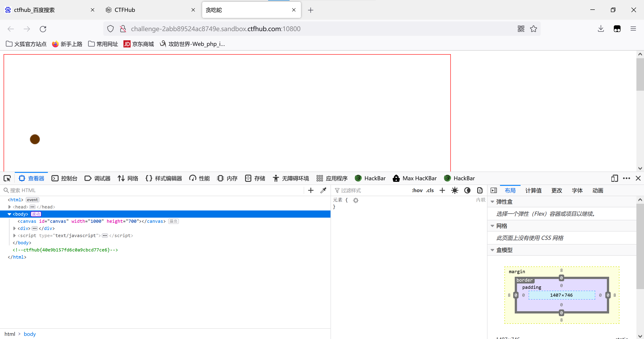Click the 溢出 overflow badge on canvas
The width and height of the screenshot is (644, 339).
click(x=174, y=221)
